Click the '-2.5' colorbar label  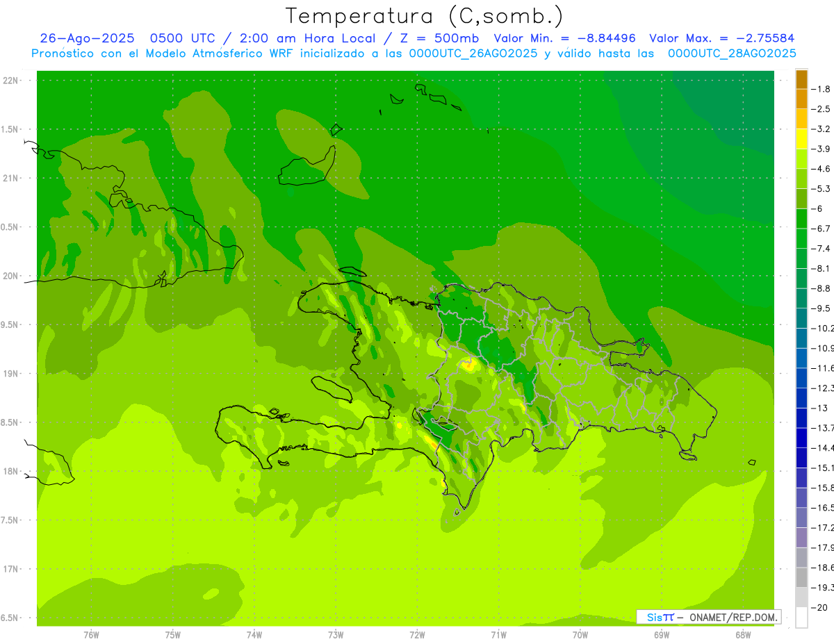821,109
